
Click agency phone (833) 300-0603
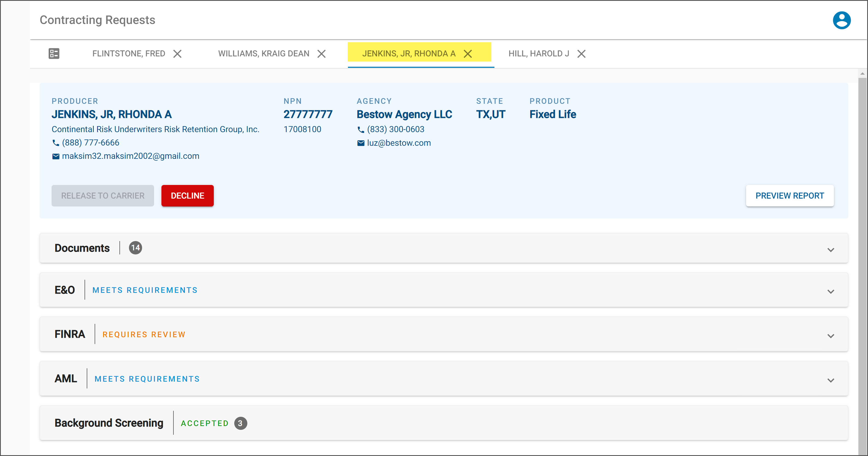pyautogui.click(x=396, y=129)
